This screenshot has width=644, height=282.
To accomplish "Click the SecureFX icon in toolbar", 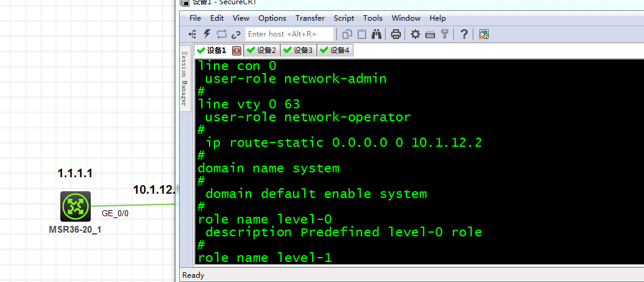I will point(483,34).
